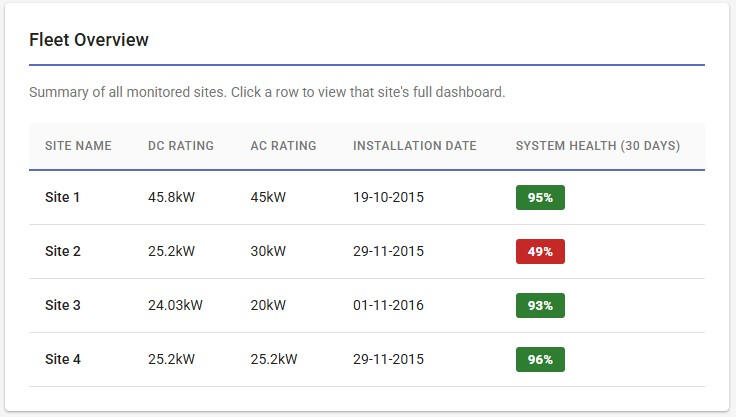Click the DC Rating column header
Viewport: 736px width, 417px height.
point(181,146)
